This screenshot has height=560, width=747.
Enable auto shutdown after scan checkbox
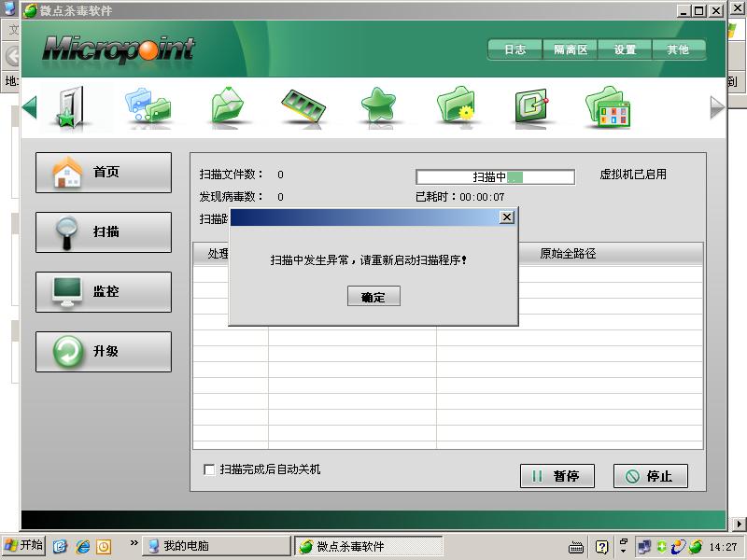pyautogui.click(x=209, y=469)
